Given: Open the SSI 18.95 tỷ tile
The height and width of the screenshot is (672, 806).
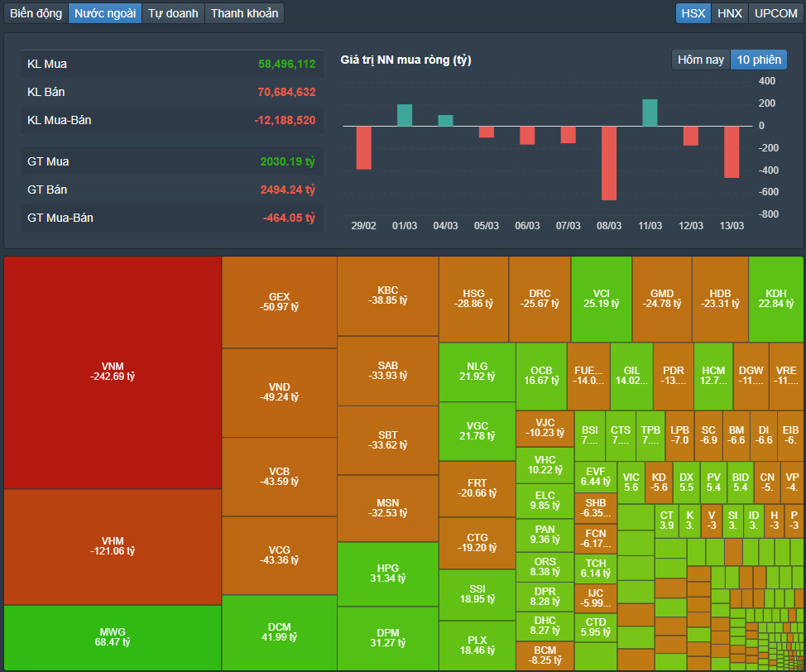Looking at the screenshot, I should tap(477, 595).
